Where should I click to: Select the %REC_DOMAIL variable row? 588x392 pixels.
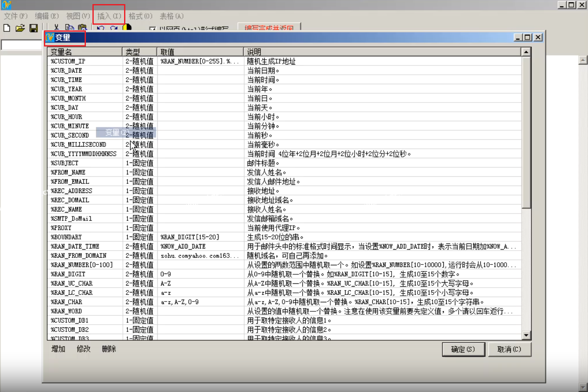[284, 200]
